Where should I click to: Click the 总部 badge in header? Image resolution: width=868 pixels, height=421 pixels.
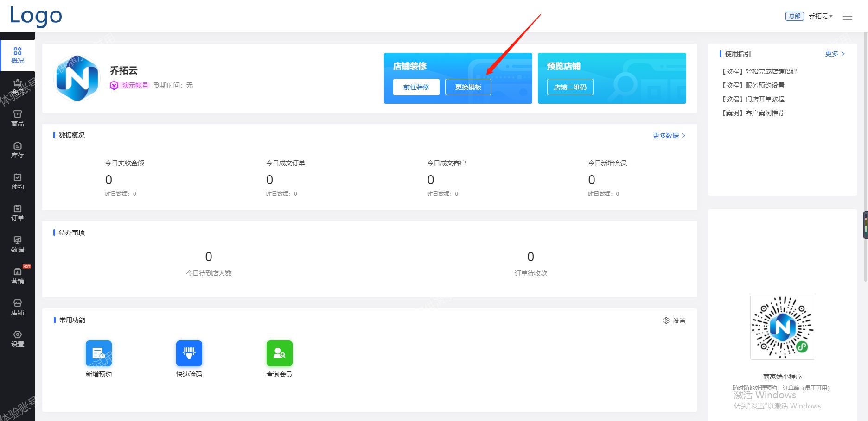[795, 16]
